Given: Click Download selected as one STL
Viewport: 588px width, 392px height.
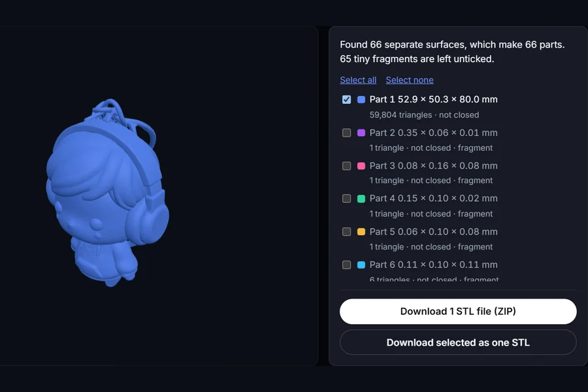Looking at the screenshot, I should tap(458, 342).
